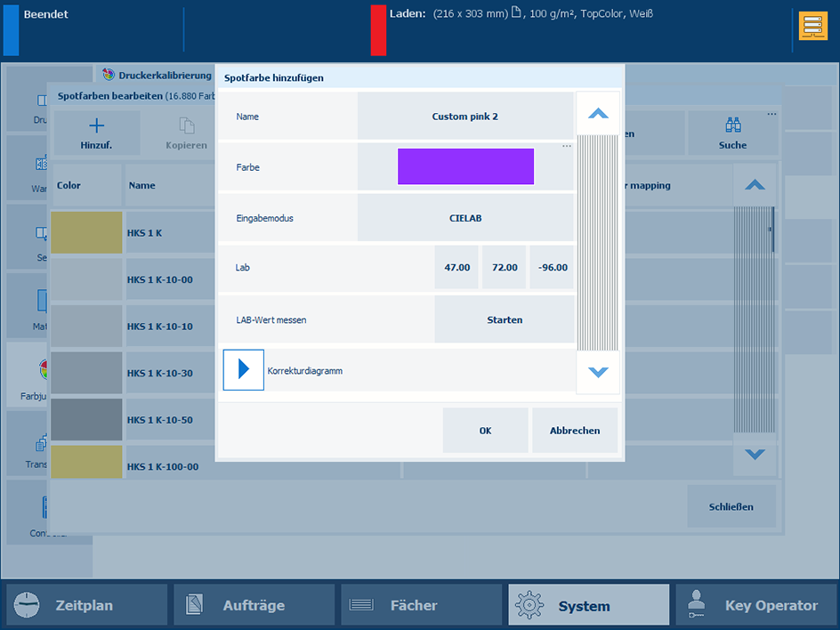840x630 pixels.
Task: Switch to the Aufträge tab
Action: click(254, 605)
